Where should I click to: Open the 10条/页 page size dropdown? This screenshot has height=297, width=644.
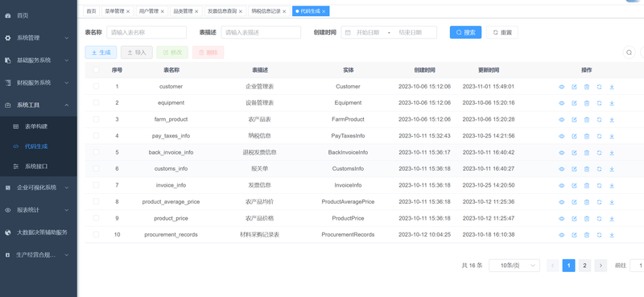514,266
